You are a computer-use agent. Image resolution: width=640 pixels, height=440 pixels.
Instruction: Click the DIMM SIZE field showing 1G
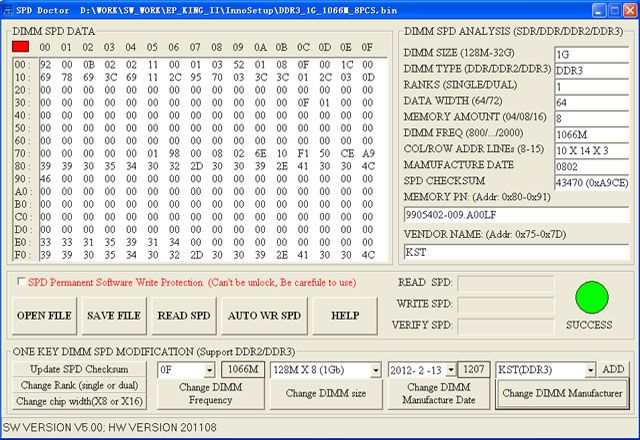[591, 54]
